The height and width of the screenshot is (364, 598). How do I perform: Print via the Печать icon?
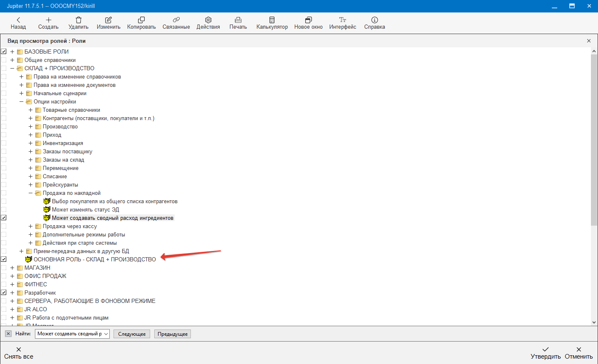[x=238, y=20]
